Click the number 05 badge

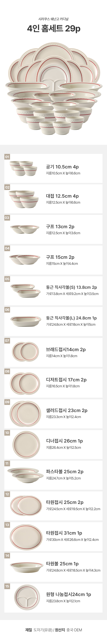[7, 279]
